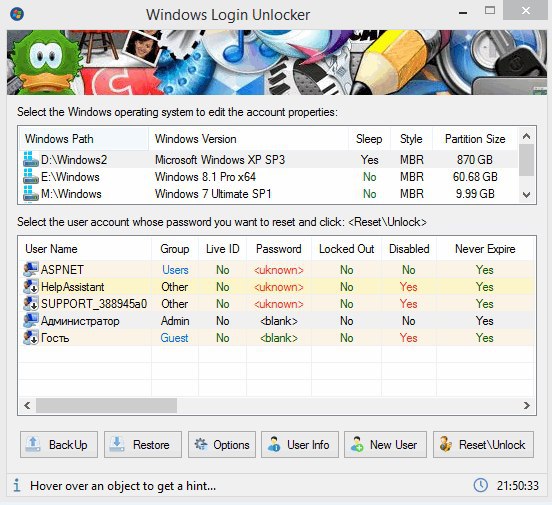
Task: Select the Windows 7 Ultimate SP1 entry
Action: point(213,193)
